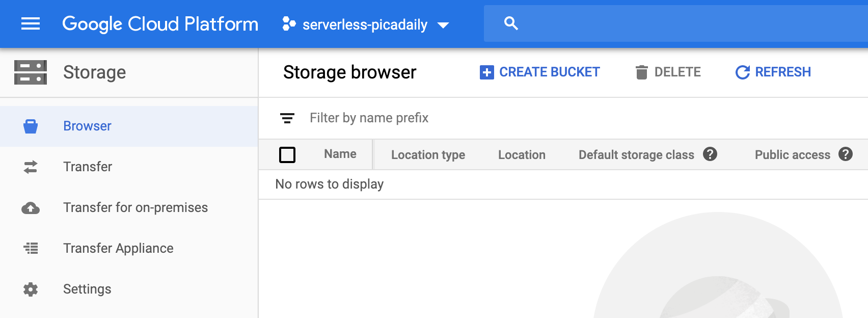
Task: Click the Settings gear icon
Action: [x=31, y=289]
